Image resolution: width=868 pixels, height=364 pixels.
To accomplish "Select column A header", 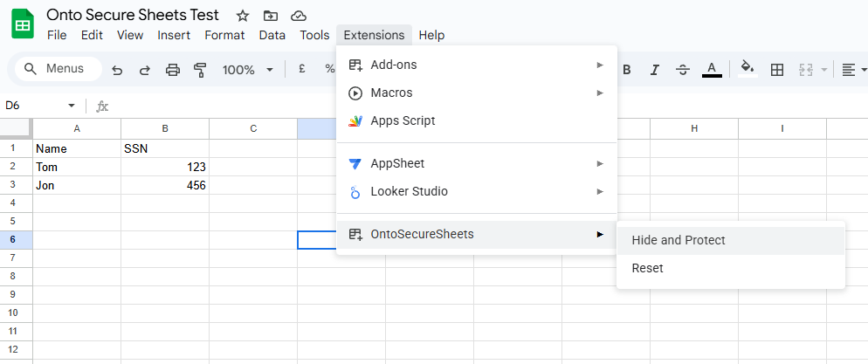I will pos(77,129).
